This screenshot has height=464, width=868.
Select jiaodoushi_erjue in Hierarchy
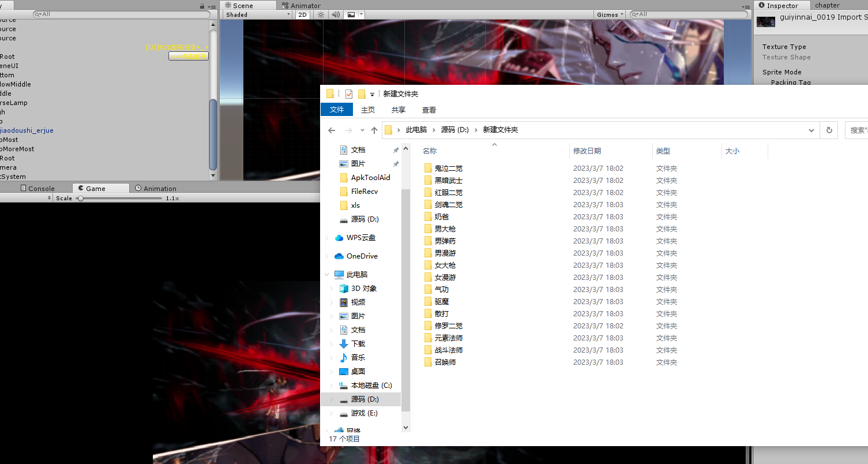point(27,130)
